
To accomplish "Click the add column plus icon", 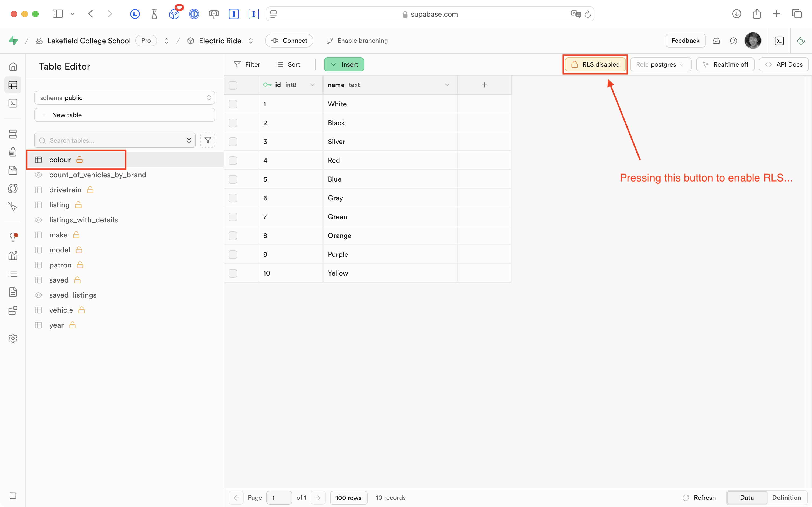I will pyautogui.click(x=484, y=85).
